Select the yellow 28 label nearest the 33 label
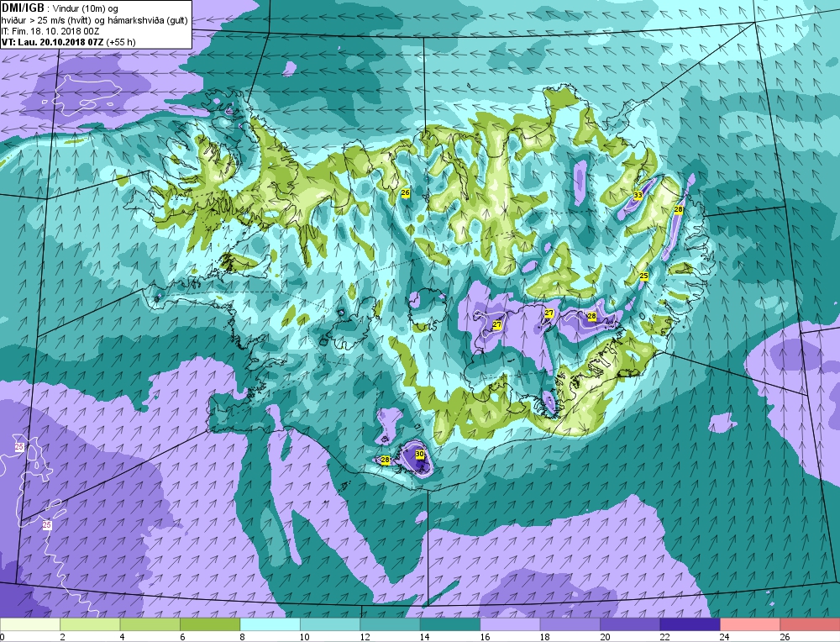Image resolution: width=840 pixels, height=642 pixels. 678,209
